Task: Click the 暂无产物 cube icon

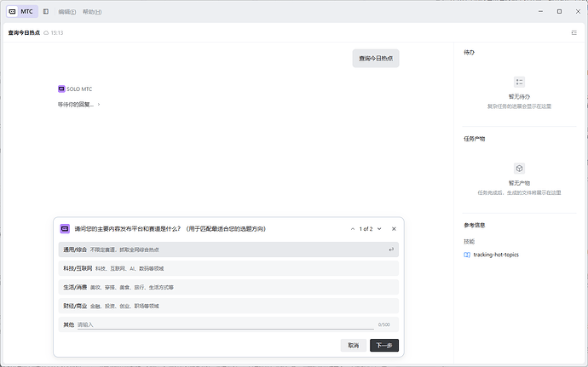Action: 519,169
